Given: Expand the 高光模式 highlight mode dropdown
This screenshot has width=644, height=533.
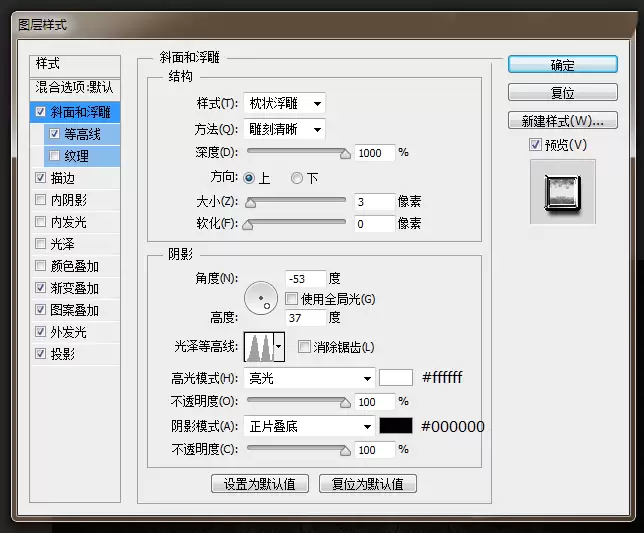Looking at the screenshot, I should pyautogui.click(x=309, y=378).
